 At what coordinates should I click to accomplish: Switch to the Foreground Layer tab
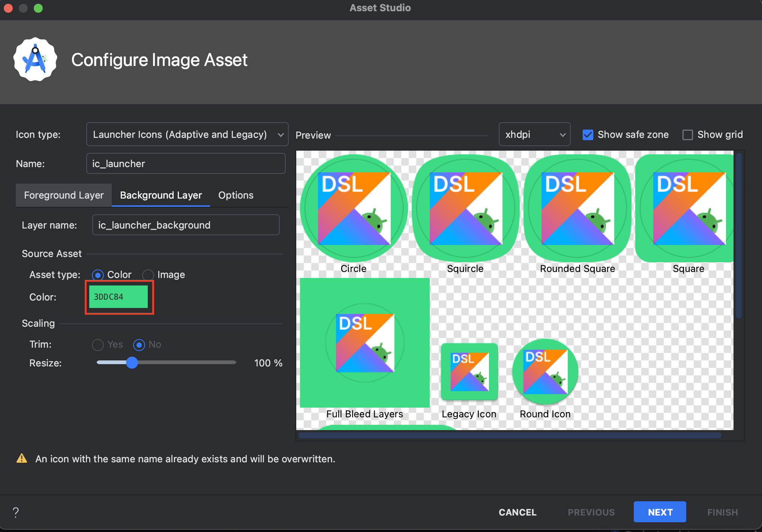64,195
